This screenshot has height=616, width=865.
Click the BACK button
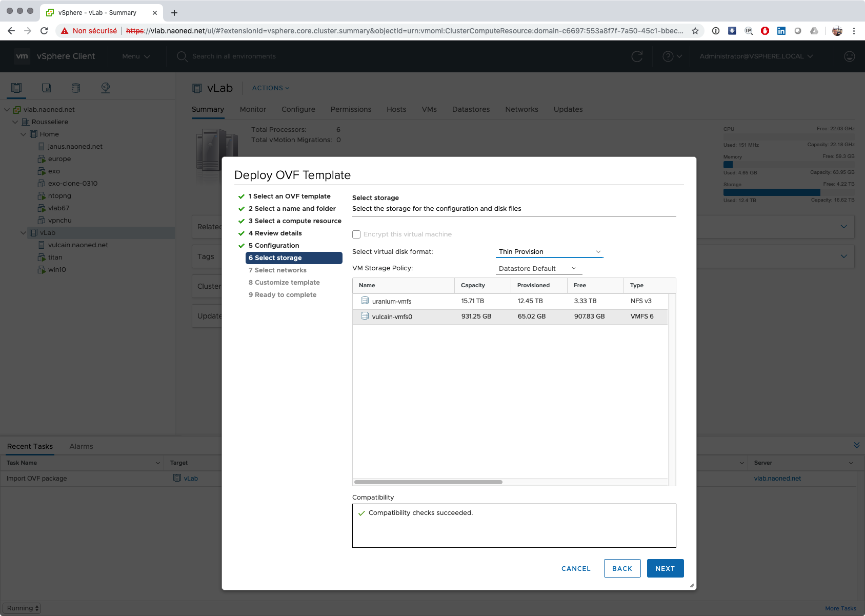(622, 568)
